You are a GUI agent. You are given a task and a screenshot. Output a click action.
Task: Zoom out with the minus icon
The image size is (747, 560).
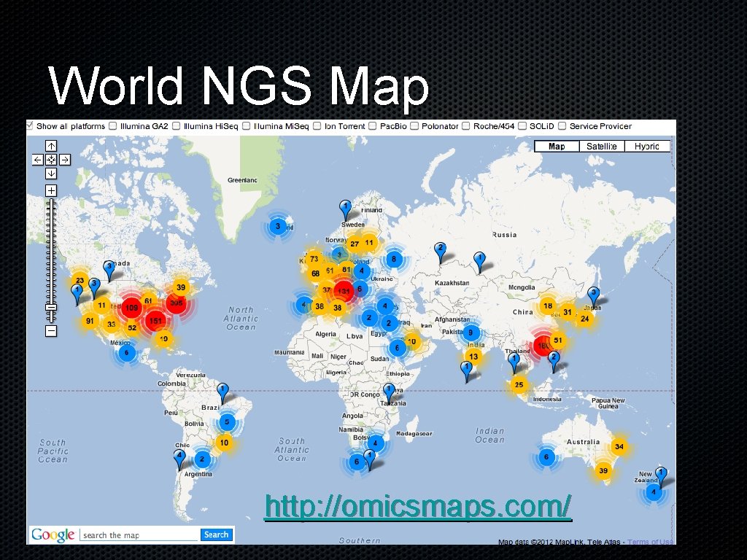click(50, 330)
